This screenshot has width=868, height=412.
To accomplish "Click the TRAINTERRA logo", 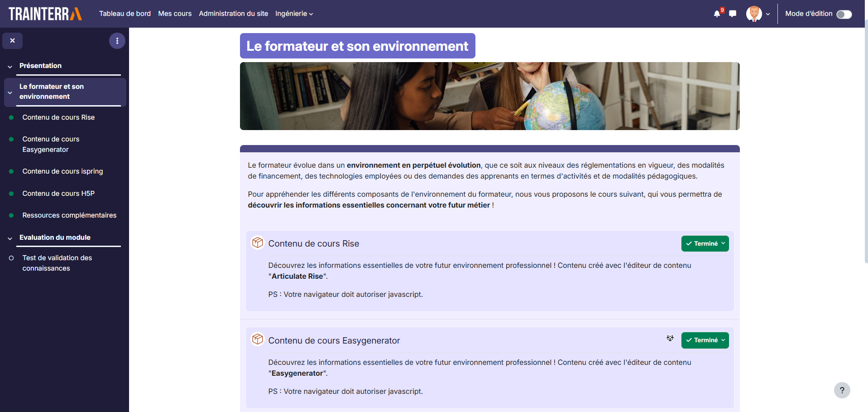I will pyautogui.click(x=44, y=14).
